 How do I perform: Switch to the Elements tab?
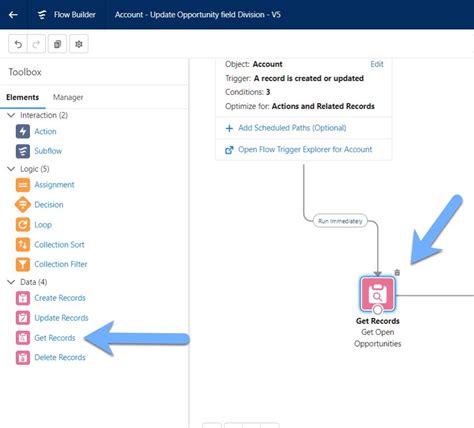coord(22,97)
